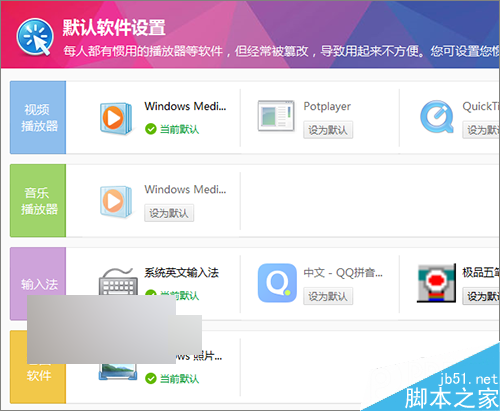Click the system English input keyboard icon

click(x=118, y=281)
